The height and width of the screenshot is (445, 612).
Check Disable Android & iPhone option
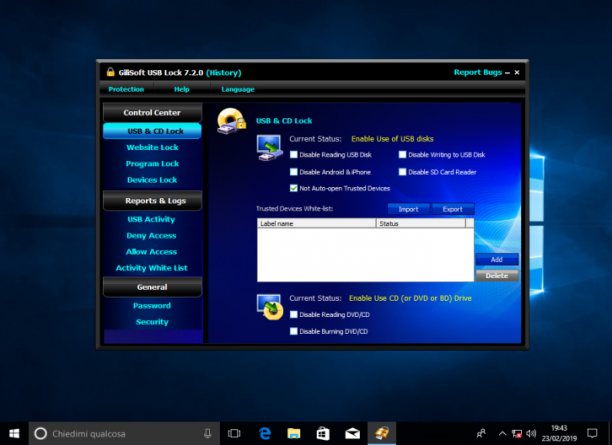click(x=294, y=172)
